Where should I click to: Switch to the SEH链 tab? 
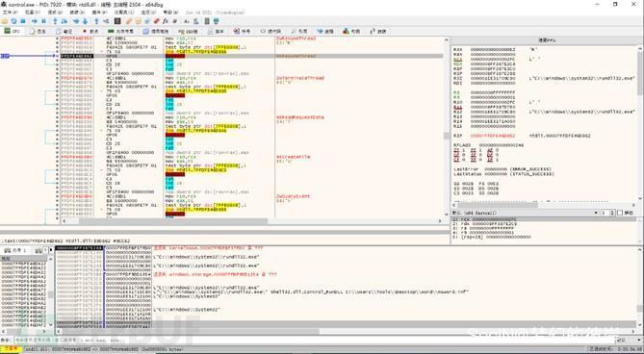189,31
